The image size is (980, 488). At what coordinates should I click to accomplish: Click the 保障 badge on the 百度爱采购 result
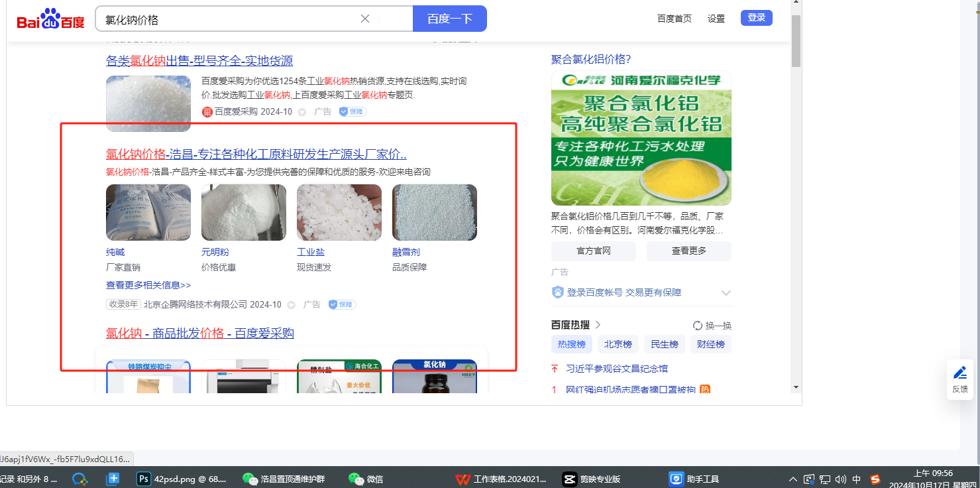point(353,111)
